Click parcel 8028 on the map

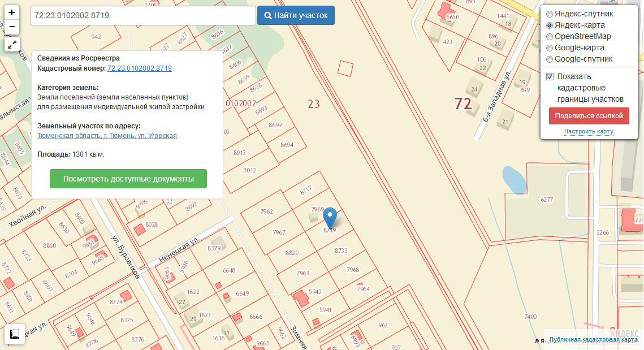pyautogui.click(x=152, y=224)
